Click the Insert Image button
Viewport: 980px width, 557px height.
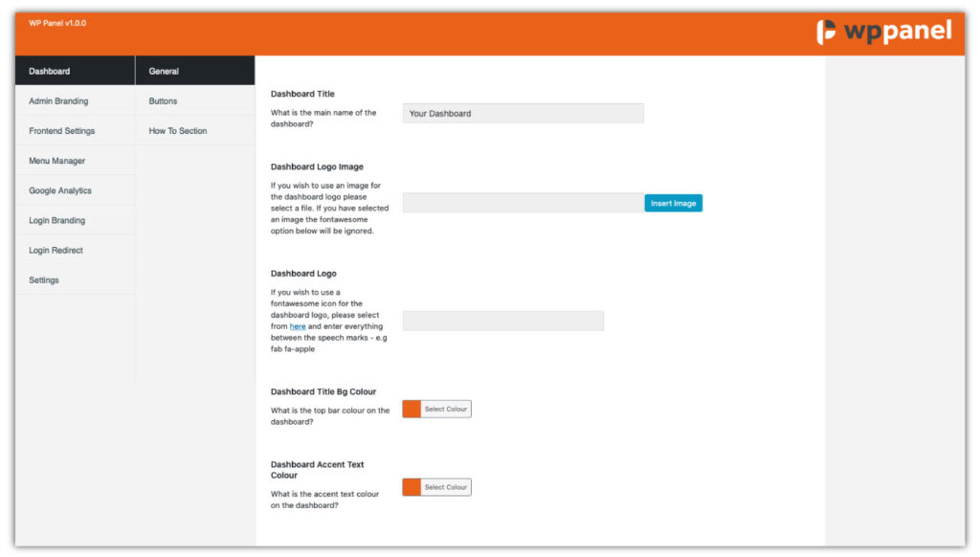coord(673,203)
